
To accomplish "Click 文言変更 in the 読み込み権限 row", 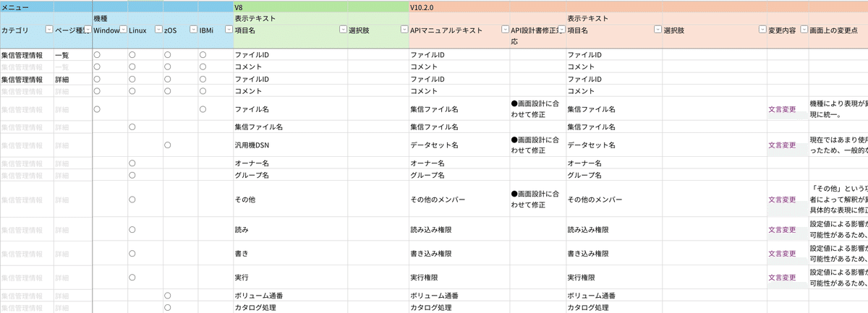I will (x=782, y=229).
